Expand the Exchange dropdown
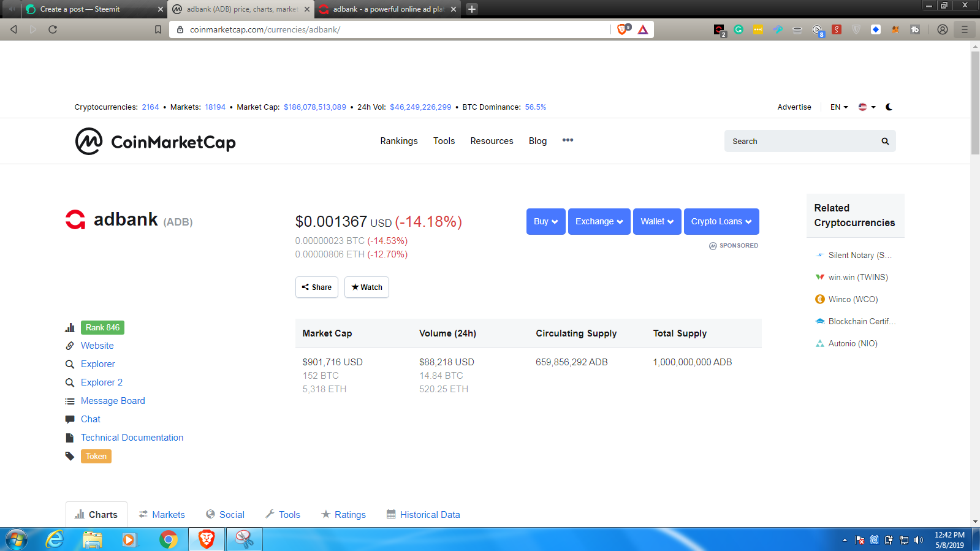980x551 pixels. [x=599, y=221]
